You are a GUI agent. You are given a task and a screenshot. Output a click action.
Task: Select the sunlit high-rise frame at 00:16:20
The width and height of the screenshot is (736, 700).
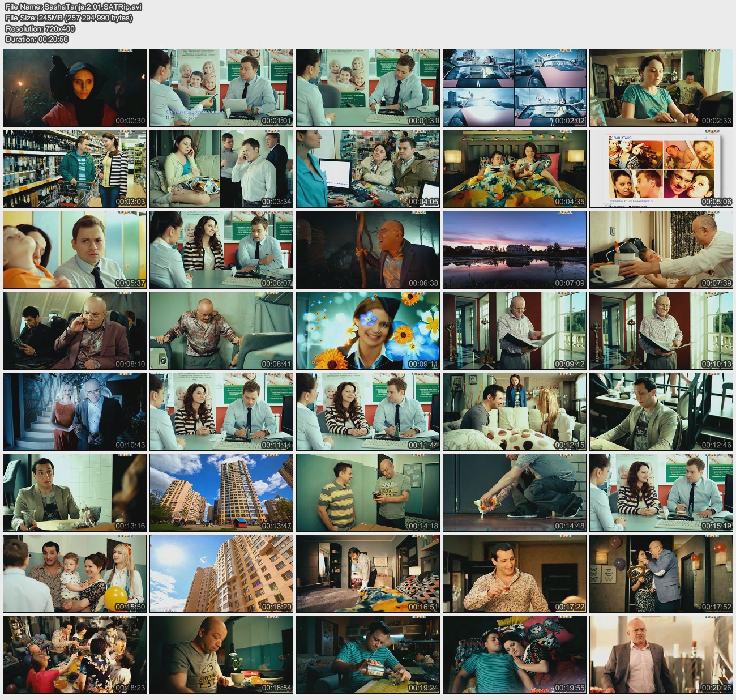pos(221,574)
